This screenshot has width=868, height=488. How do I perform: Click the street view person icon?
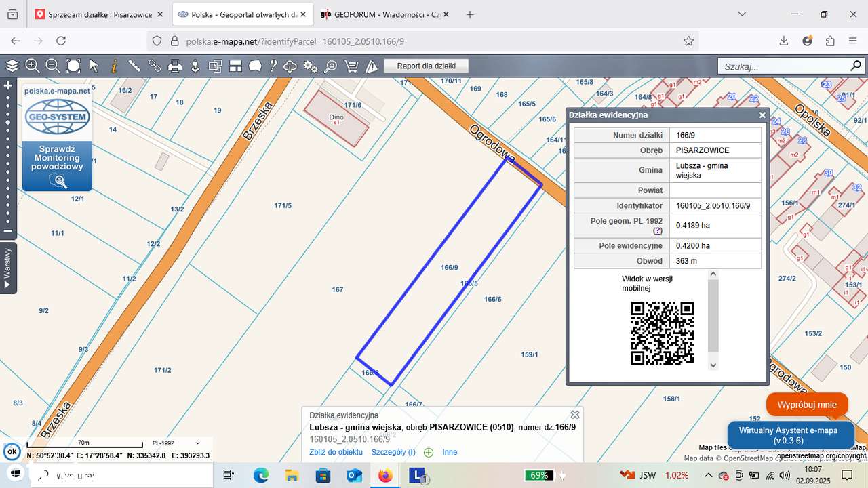pos(195,66)
